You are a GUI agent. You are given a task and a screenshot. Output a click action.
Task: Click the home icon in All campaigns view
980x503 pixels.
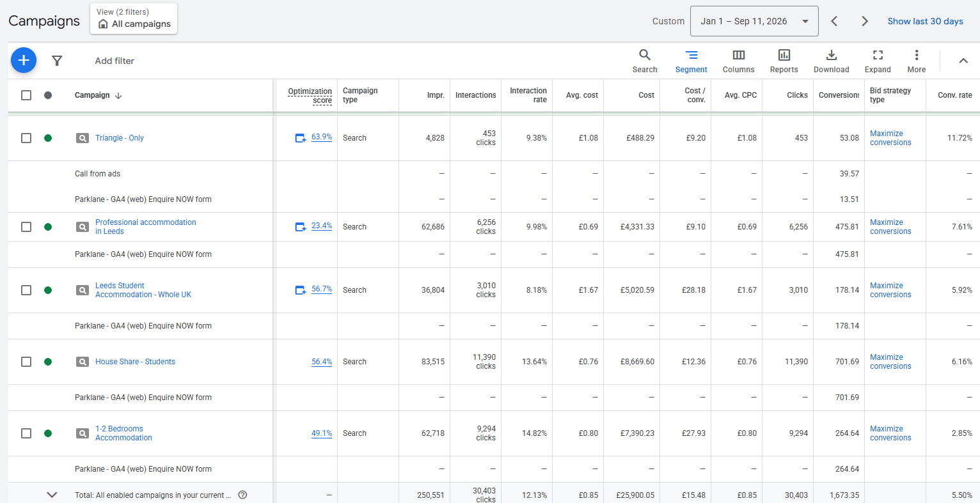pyautogui.click(x=103, y=24)
